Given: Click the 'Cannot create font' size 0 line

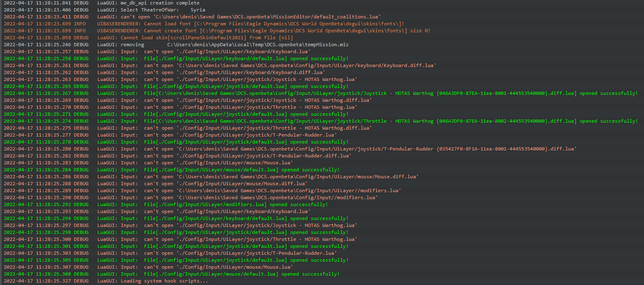Looking at the screenshot, I should 217,31.
